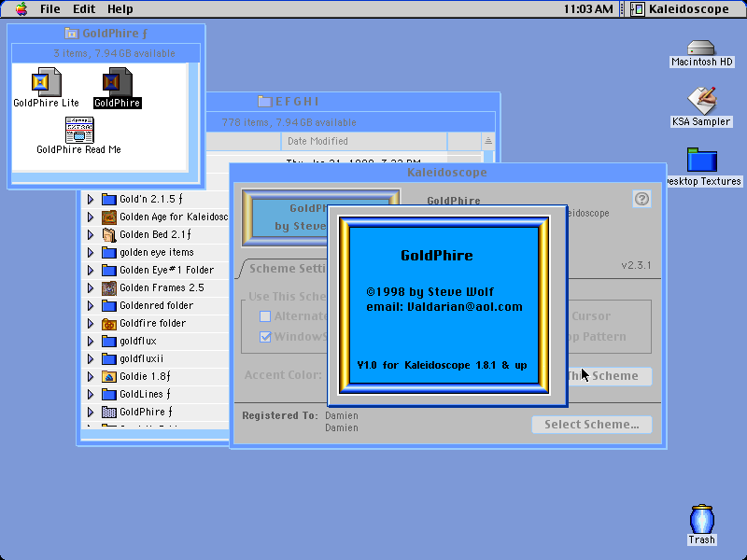Open the Help menu
This screenshot has height=560, width=747.
click(x=120, y=9)
